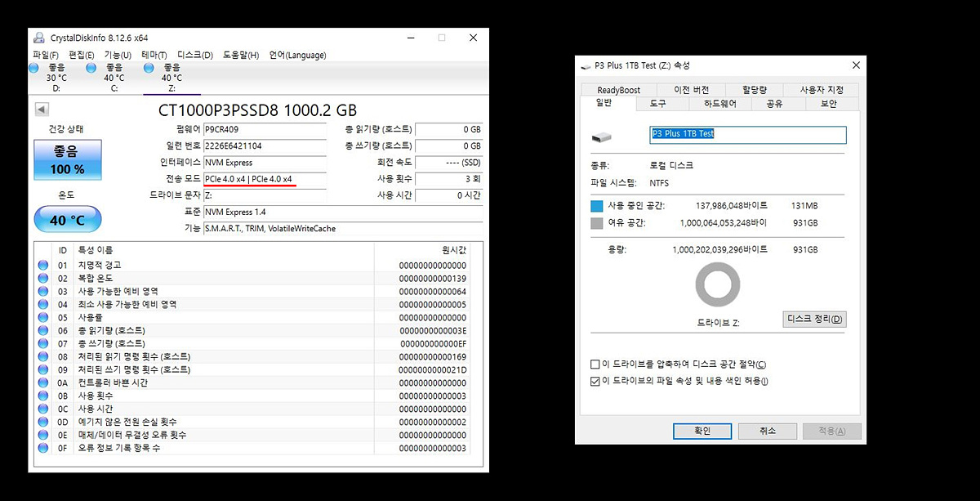This screenshot has height=501, width=980.
Task: Click status orb for attribute 06
Action: pyautogui.click(x=43, y=331)
